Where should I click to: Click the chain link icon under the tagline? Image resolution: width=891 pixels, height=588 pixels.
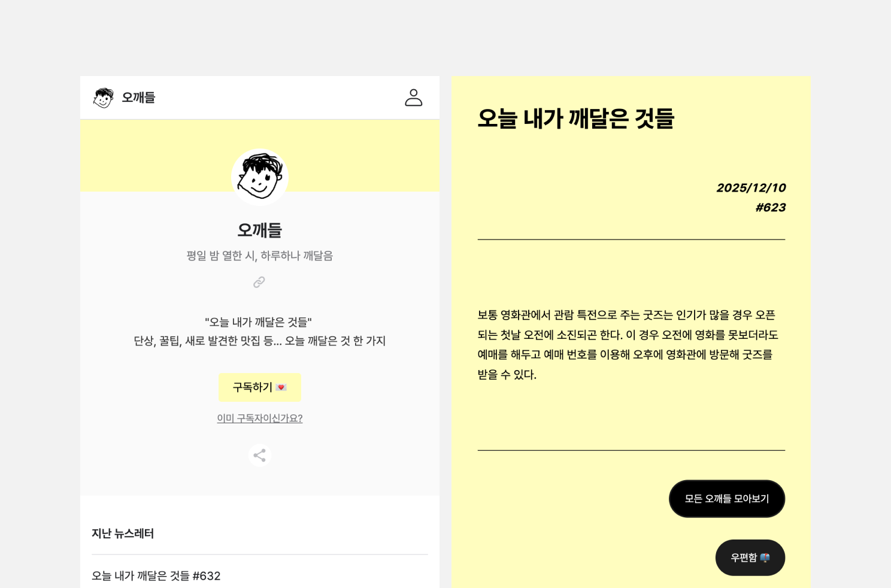pyautogui.click(x=259, y=282)
